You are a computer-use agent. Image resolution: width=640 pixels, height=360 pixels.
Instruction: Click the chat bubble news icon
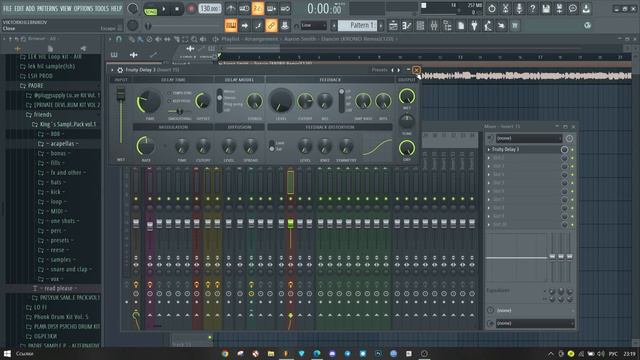click(573, 9)
